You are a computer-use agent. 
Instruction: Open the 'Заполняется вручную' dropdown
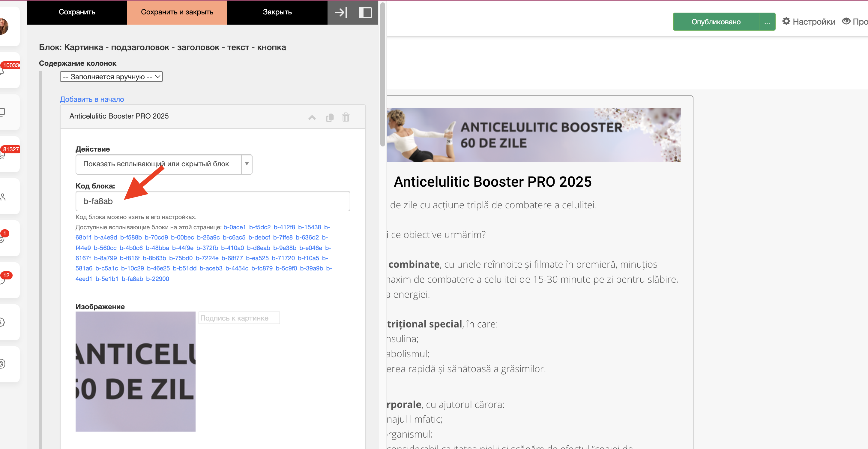pos(111,77)
